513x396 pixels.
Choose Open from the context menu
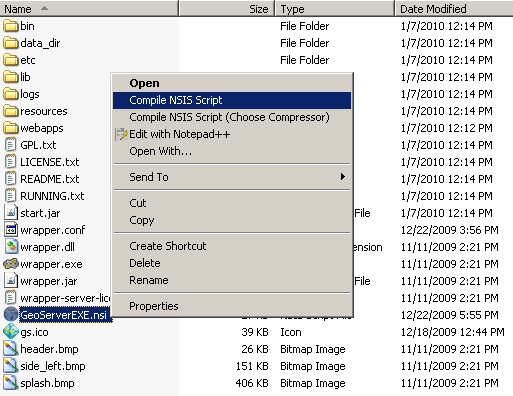point(232,83)
